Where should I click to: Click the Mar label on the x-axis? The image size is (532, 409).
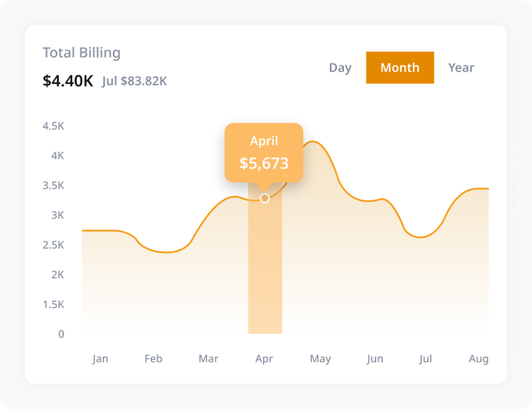coord(208,358)
